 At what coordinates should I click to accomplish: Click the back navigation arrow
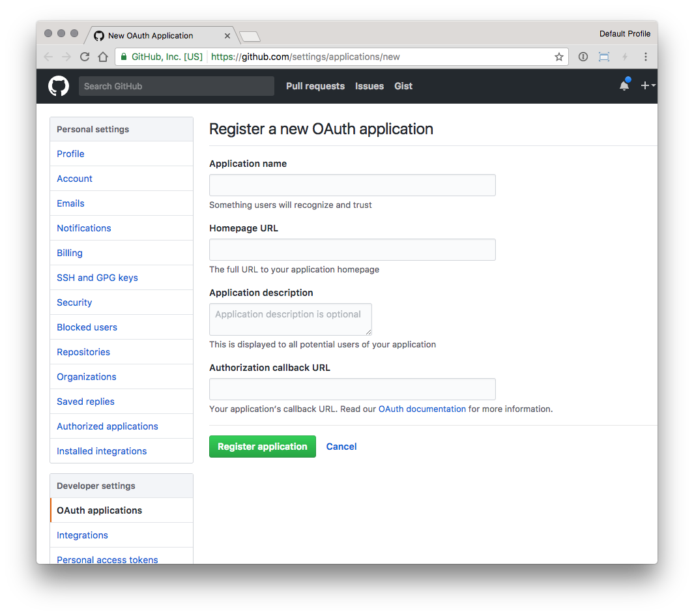(48, 57)
